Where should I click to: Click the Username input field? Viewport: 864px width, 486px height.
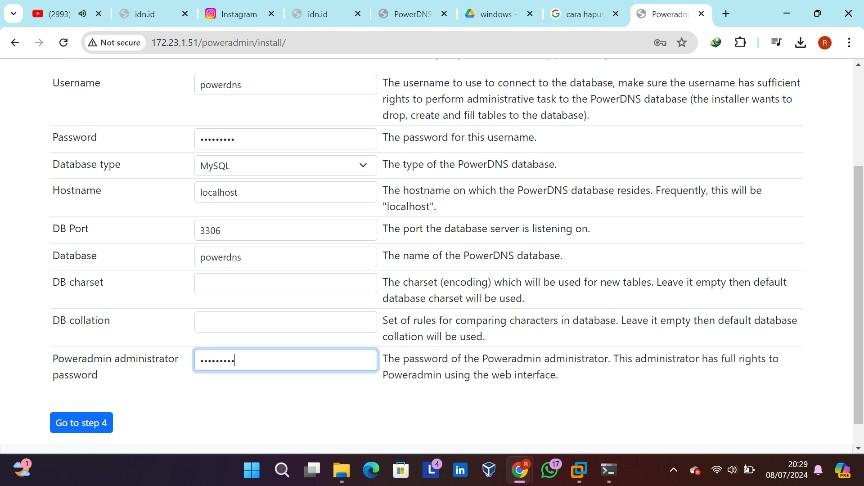coord(285,85)
